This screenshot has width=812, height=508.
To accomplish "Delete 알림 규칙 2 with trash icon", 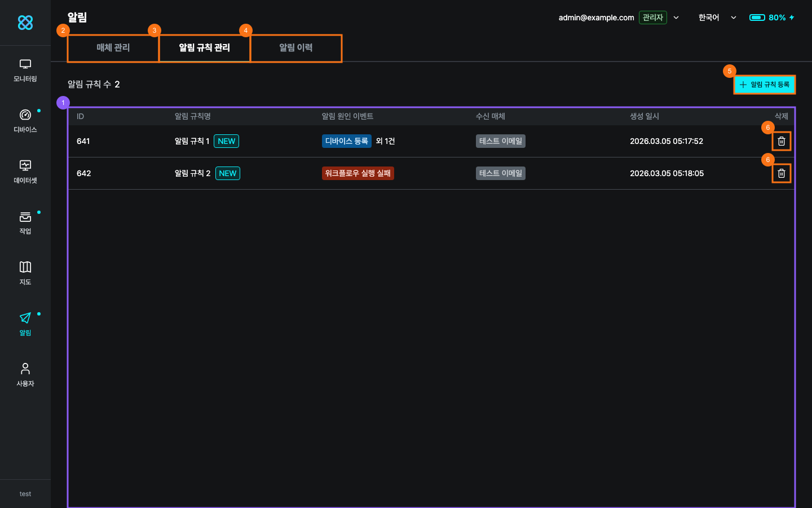I will [781, 173].
